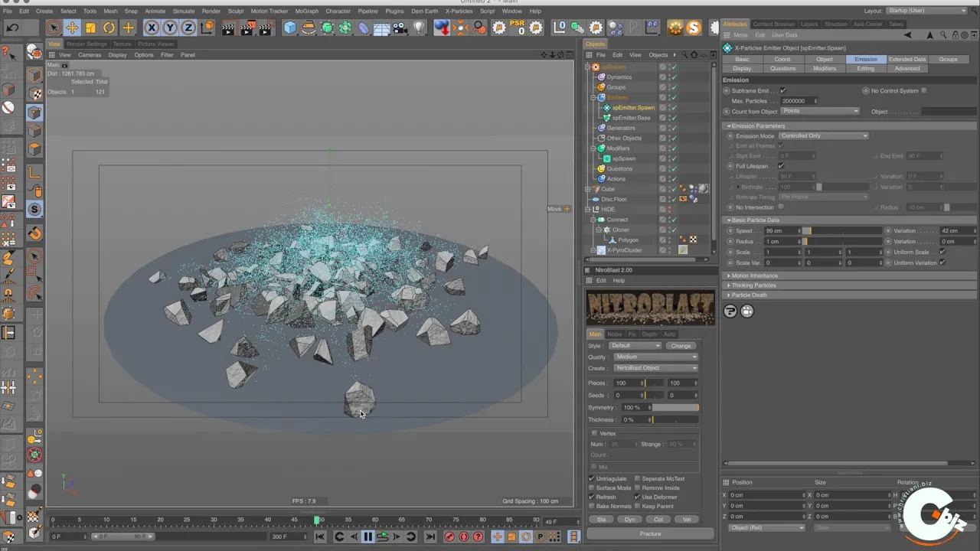The height and width of the screenshot is (551, 980).
Task: Enable Surface Mode checkbox
Action: pyautogui.click(x=592, y=487)
